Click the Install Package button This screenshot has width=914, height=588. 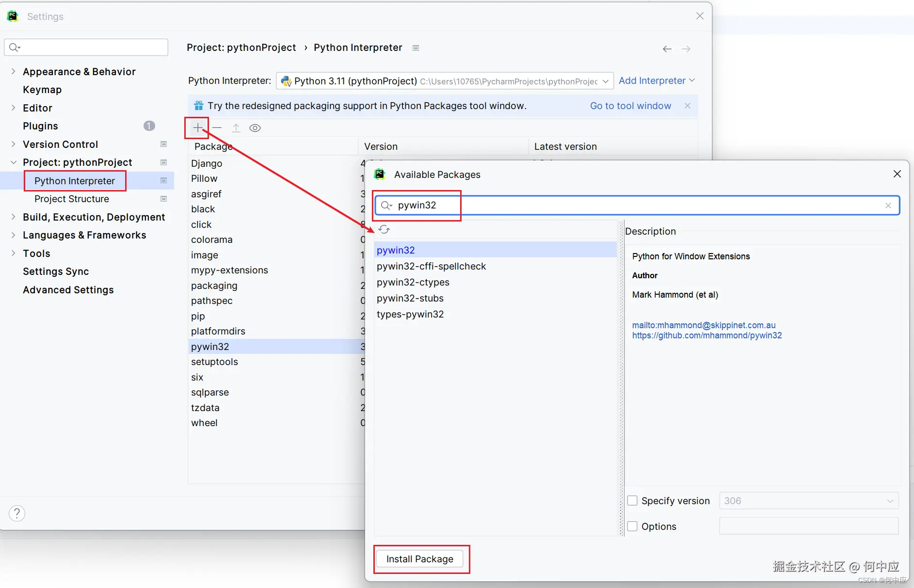coord(420,559)
